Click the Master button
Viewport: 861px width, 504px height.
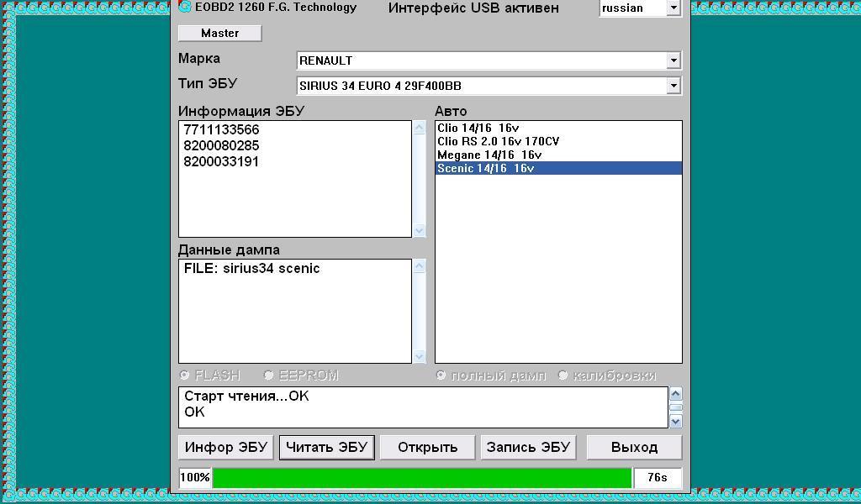coord(219,33)
